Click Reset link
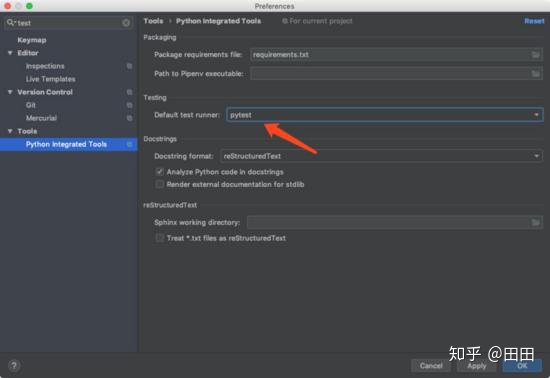Image resolution: width=550 pixels, height=378 pixels. click(x=534, y=21)
